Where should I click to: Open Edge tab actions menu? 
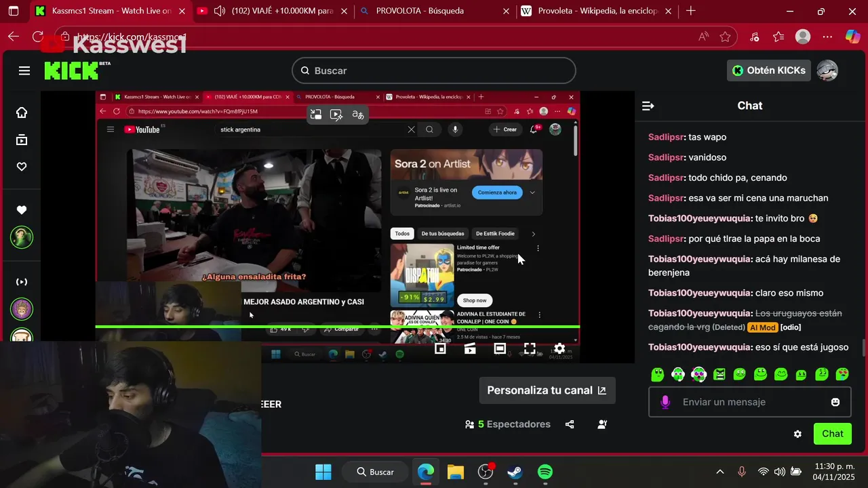[x=14, y=11]
